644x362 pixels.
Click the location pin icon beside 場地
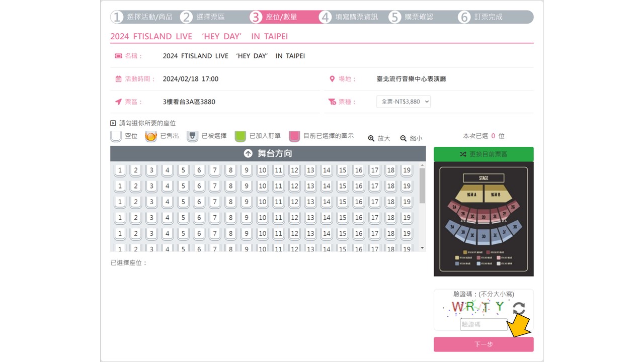[x=332, y=79]
